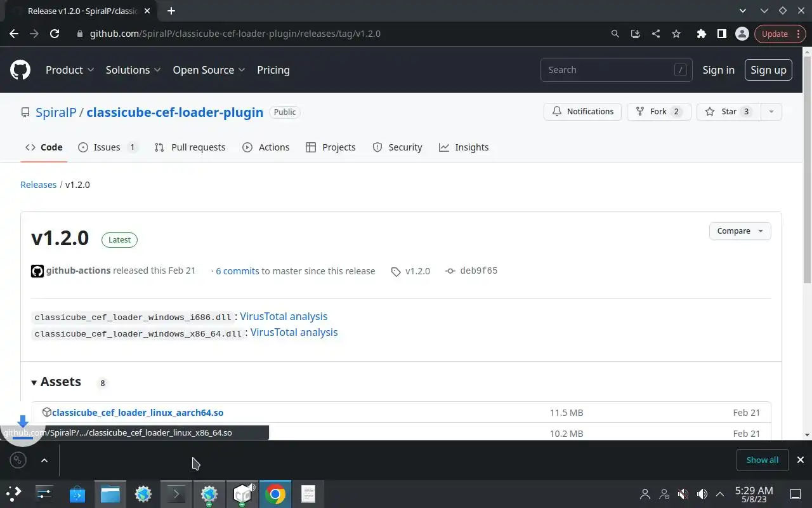Click the Update browser button
This screenshot has width=812, height=508.
pos(775,34)
